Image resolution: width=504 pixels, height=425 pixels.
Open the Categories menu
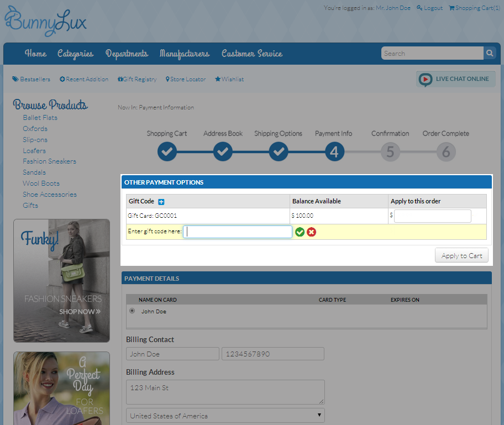(76, 54)
